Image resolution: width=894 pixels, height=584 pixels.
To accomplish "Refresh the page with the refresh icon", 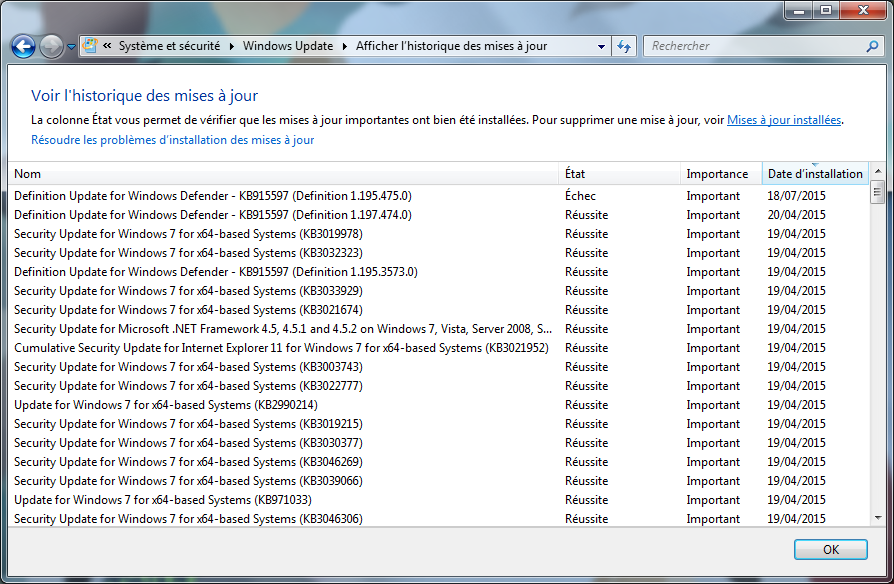I will coord(624,46).
